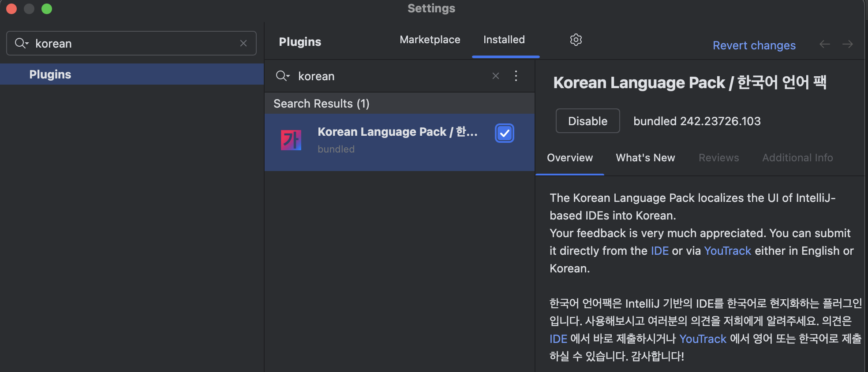Open the IDE link in Korean description
Image resolution: width=868 pixels, height=372 pixels.
tap(558, 339)
